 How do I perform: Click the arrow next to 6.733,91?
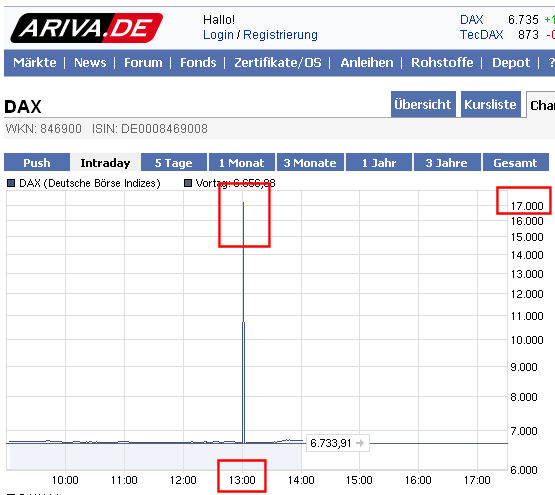point(360,443)
